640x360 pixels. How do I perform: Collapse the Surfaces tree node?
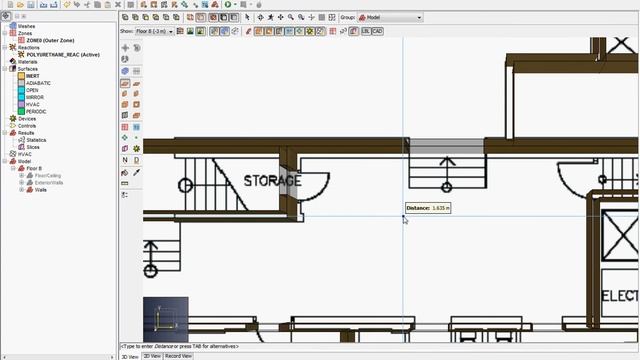5,69
